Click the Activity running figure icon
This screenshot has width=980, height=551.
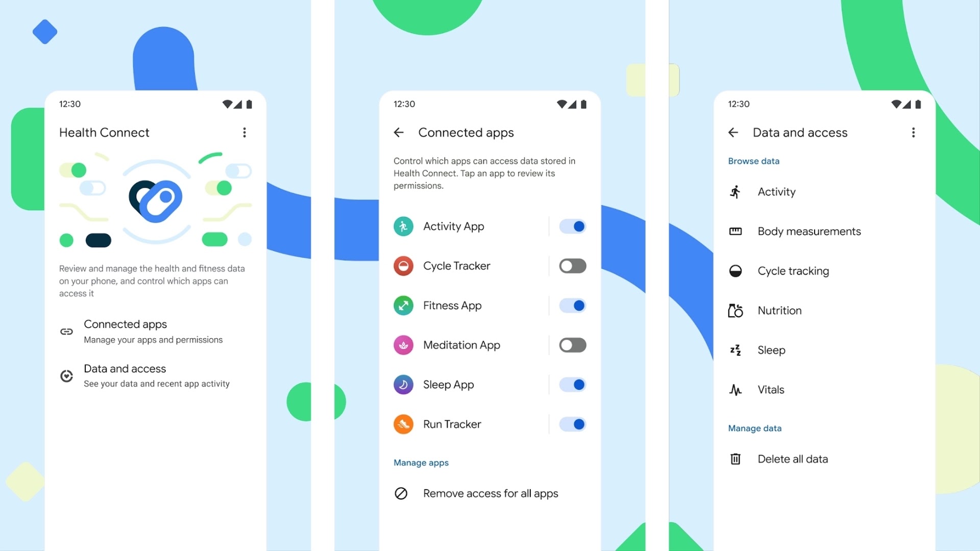[736, 191]
